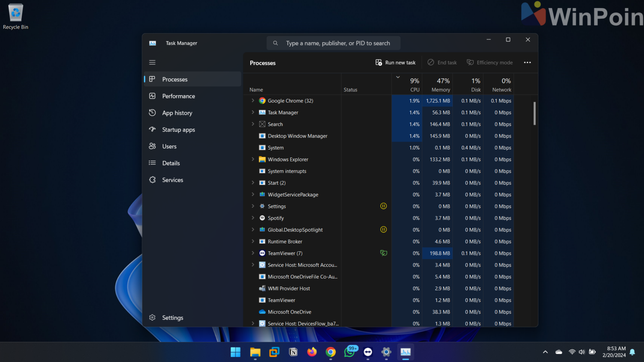Screen dimensions: 644x362
Task: Click the End task button
Action: (x=442, y=62)
